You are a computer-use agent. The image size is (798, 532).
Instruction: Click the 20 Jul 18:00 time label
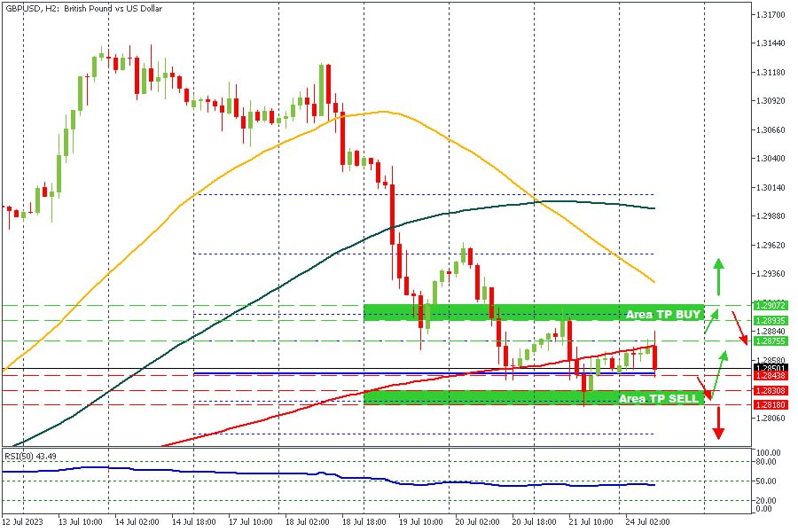[534, 522]
